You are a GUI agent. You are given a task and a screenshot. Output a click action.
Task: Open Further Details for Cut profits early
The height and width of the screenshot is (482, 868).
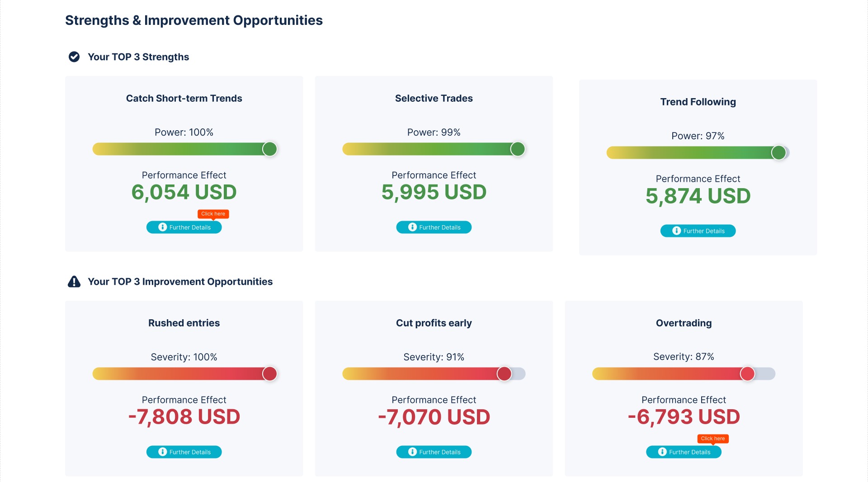coord(434,452)
